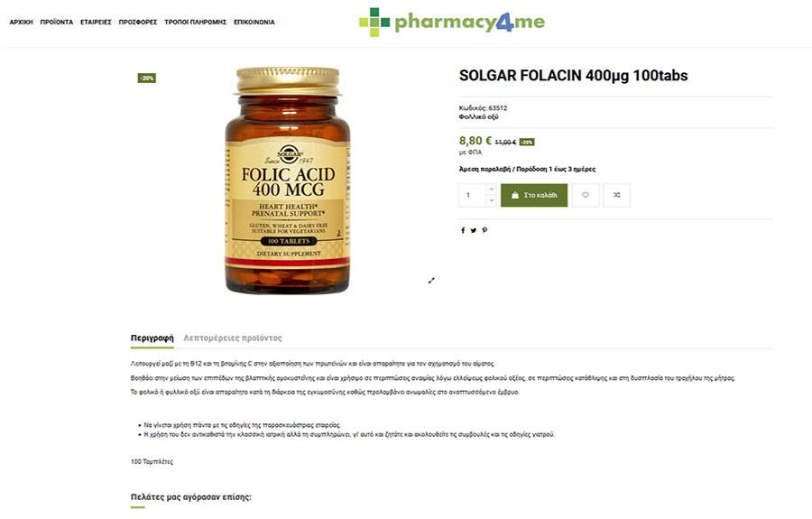Image resolution: width=812 pixels, height=519 pixels.
Task: Share product on Twitter
Action: point(474,230)
